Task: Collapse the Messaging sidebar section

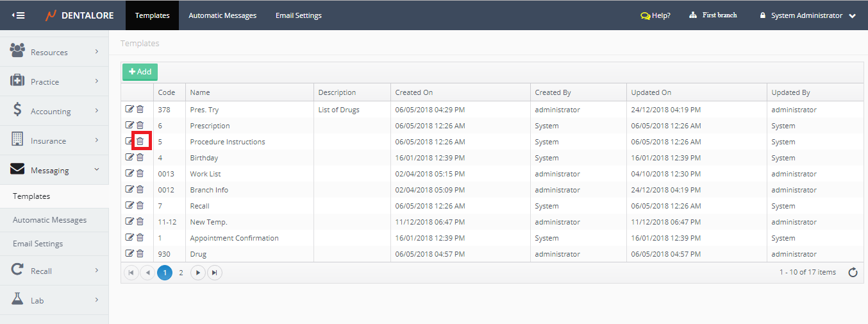Action: pos(54,170)
